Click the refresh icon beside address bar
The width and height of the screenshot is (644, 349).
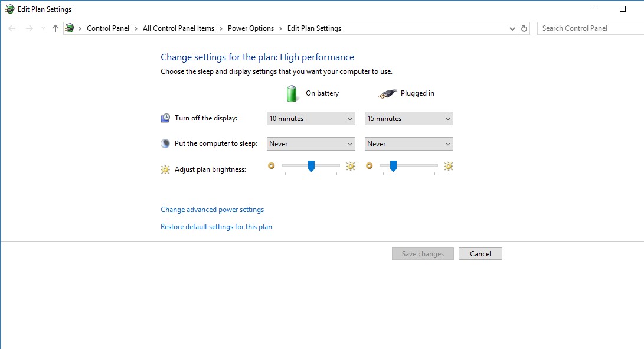pyautogui.click(x=524, y=28)
